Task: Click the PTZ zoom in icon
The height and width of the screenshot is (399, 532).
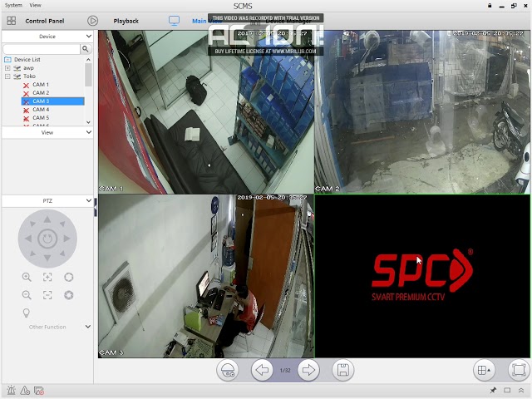Action: (27, 277)
